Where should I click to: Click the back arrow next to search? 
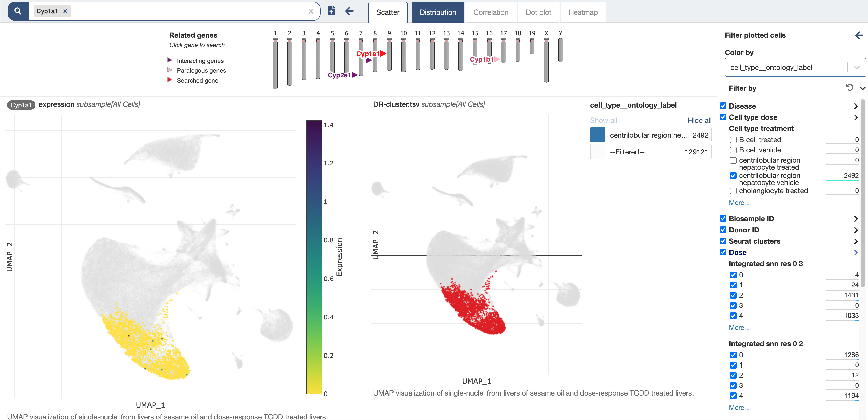(349, 11)
